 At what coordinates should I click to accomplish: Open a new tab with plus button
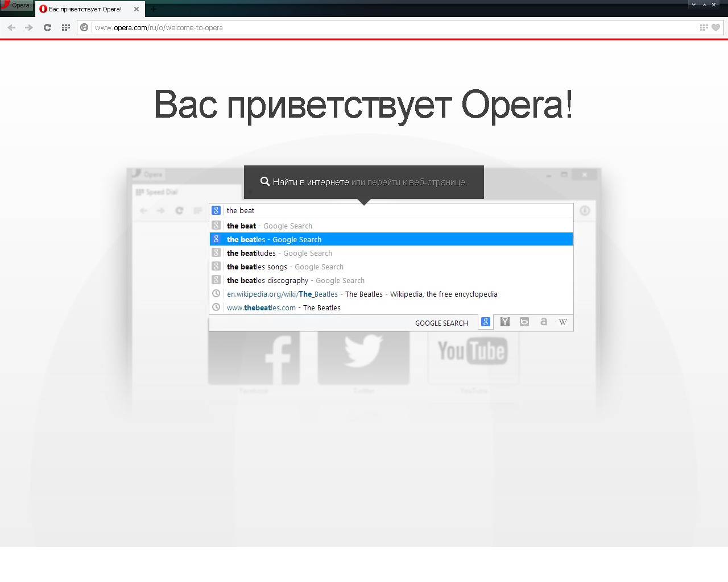tap(153, 9)
